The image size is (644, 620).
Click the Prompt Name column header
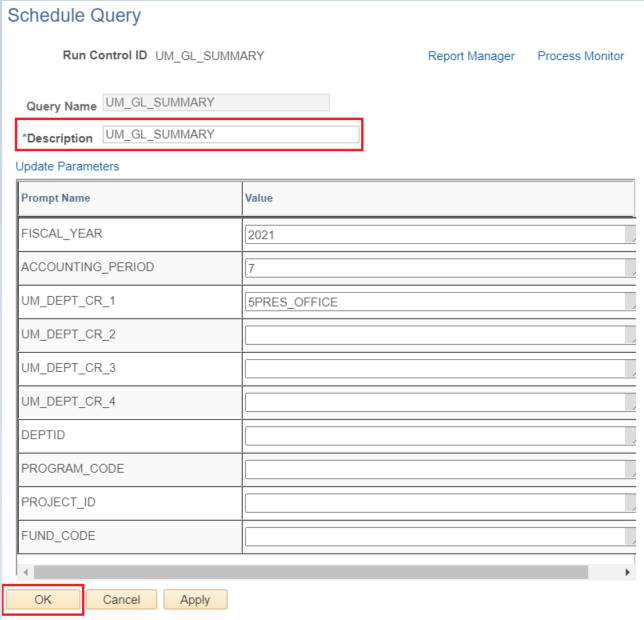tap(130, 198)
